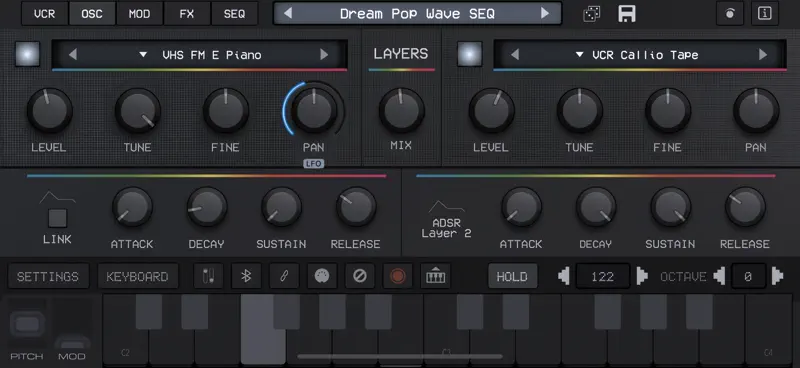Click the wheels/sliders icon beside KEYBOARD
The width and height of the screenshot is (800, 368).
coord(209,277)
